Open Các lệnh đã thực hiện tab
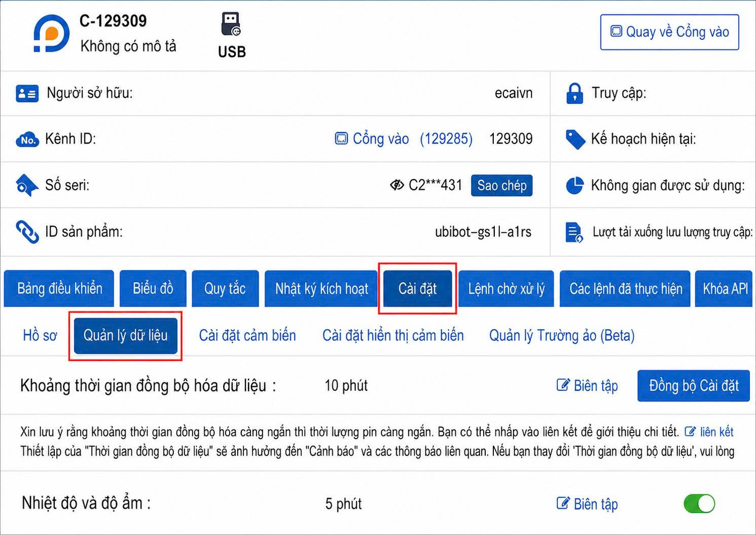This screenshot has height=535, width=756. (x=625, y=289)
